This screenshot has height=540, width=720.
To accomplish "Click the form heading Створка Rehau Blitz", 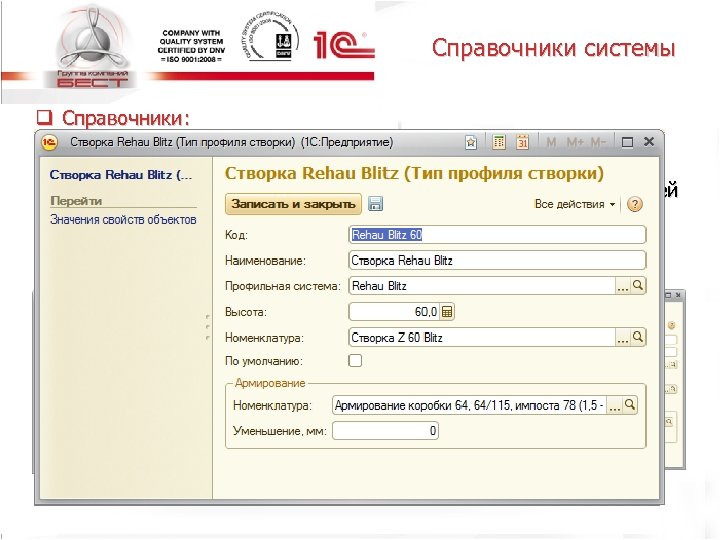I will pos(414,174).
